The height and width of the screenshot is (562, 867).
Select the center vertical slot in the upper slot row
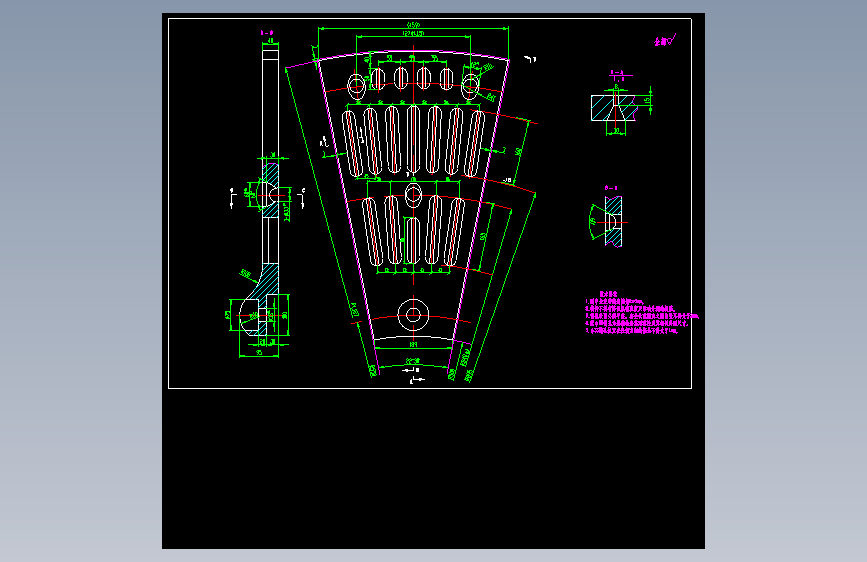click(413, 138)
